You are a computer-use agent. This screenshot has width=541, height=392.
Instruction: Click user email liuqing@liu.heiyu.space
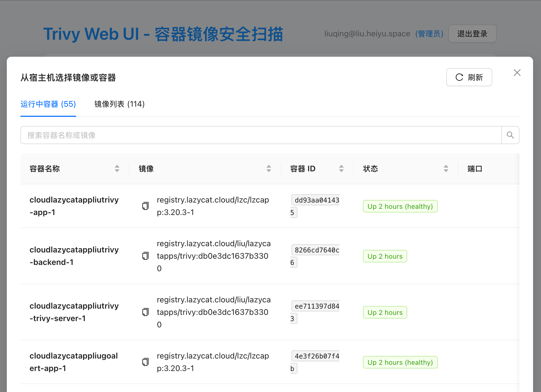pos(367,34)
